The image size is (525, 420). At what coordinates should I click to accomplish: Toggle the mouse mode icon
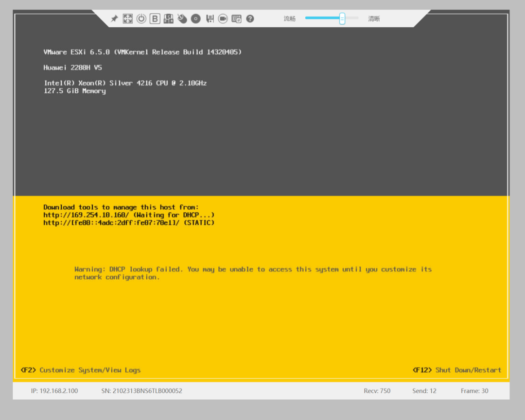182,19
